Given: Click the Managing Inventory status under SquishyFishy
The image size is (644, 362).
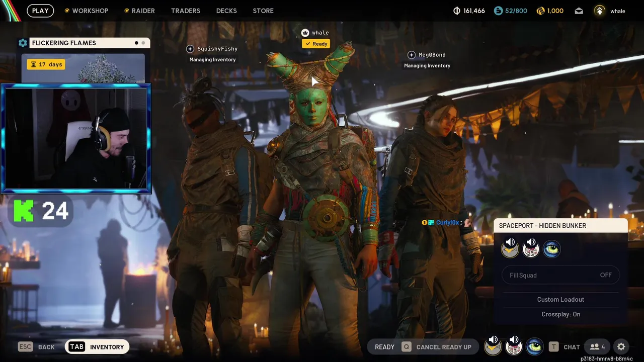Looking at the screenshot, I should [212, 60].
